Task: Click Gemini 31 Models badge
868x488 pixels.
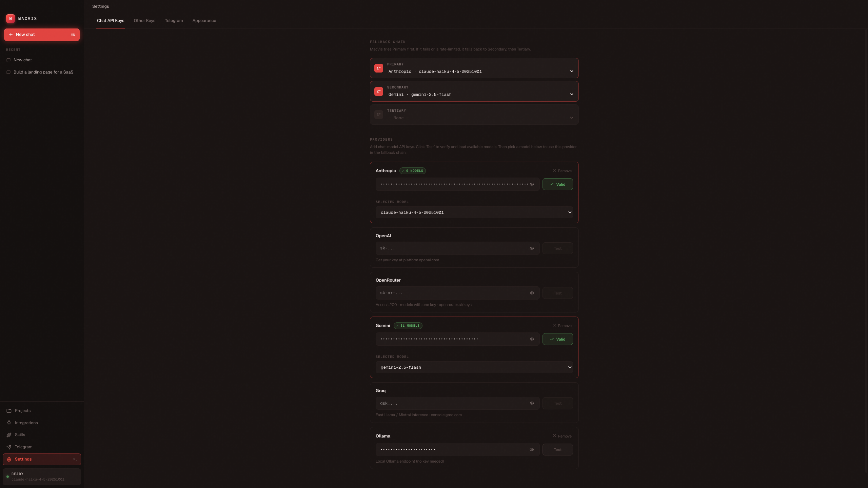Action: [408, 326]
